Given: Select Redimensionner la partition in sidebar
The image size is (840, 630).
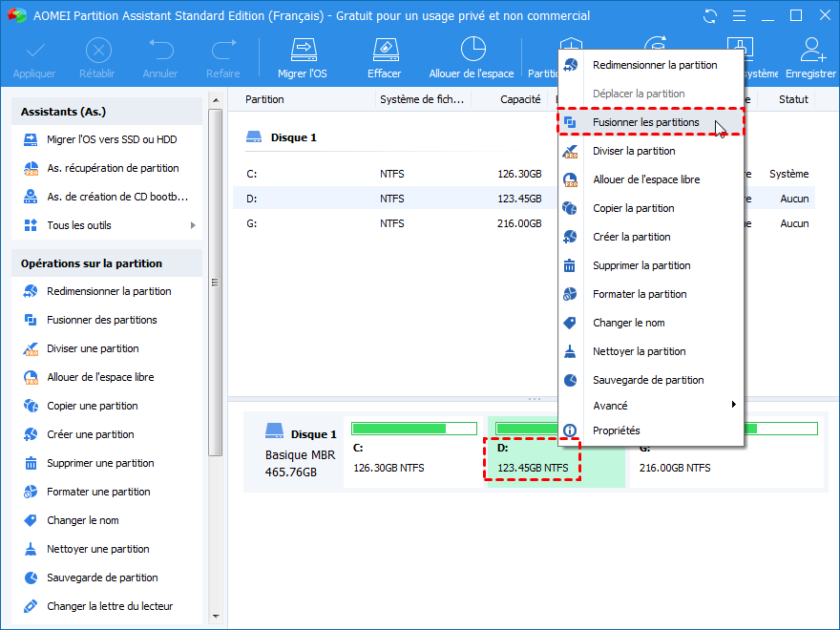Looking at the screenshot, I should [107, 291].
